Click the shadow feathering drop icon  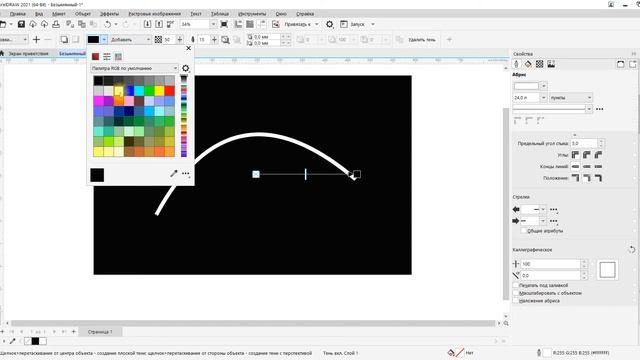[x=193, y=40]
